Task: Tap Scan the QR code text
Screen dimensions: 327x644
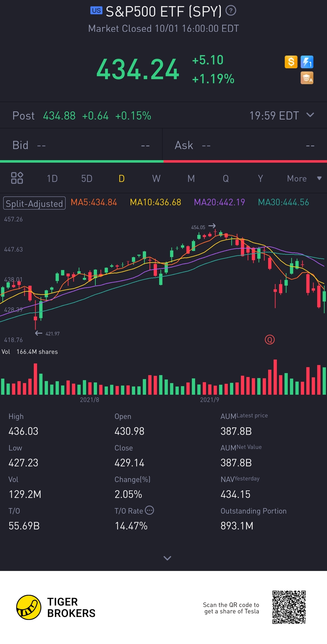Action: coord(231,608)
